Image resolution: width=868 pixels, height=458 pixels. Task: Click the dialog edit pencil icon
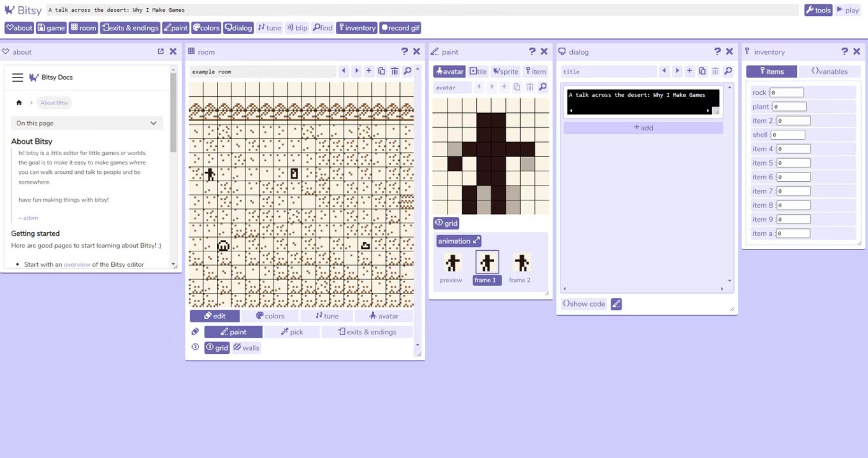(x=616, y=303)
